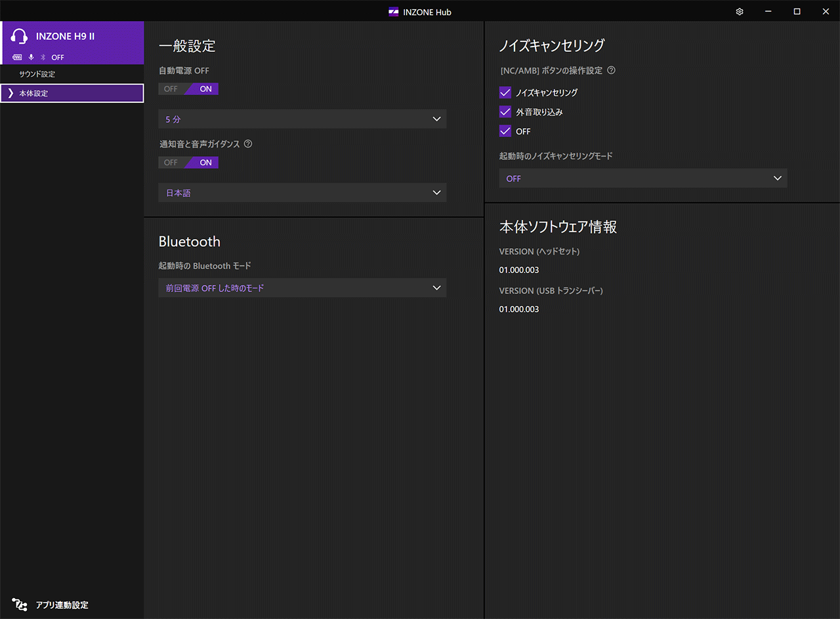Select the 本体設定 menu item
The width and height of the screenshot is (840, 619).
pos(72,93)
